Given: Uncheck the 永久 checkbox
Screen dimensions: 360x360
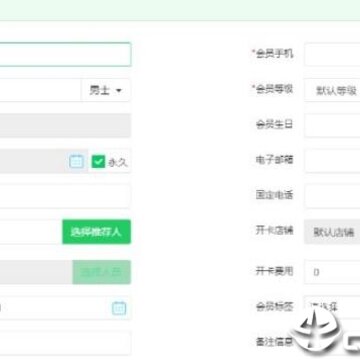Looking at the screenshot, I should click(98, 162).
